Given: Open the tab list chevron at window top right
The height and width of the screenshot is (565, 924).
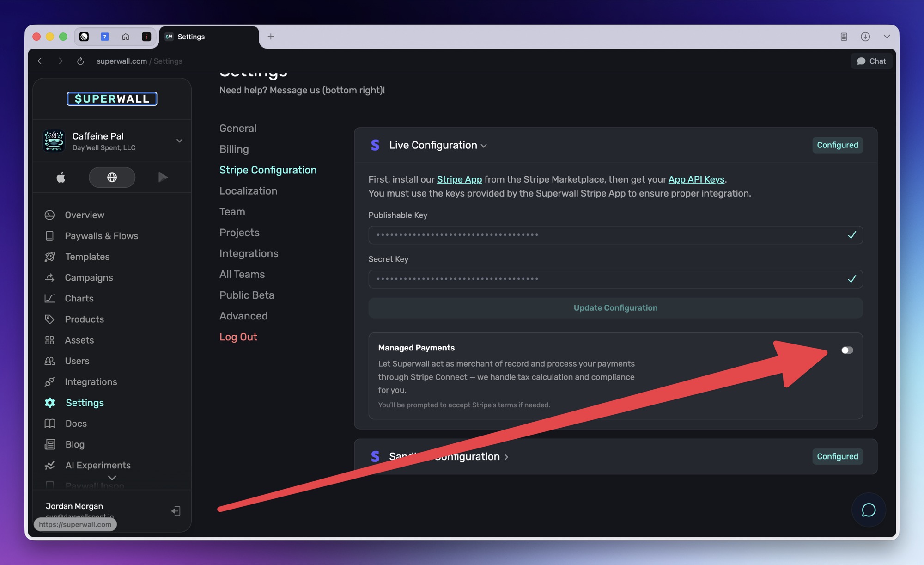Looking at the screenshot, I should 887,37.
